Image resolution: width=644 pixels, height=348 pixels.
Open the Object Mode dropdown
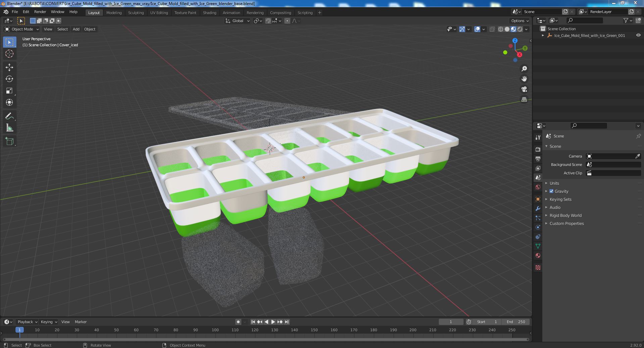click(22, 29)
